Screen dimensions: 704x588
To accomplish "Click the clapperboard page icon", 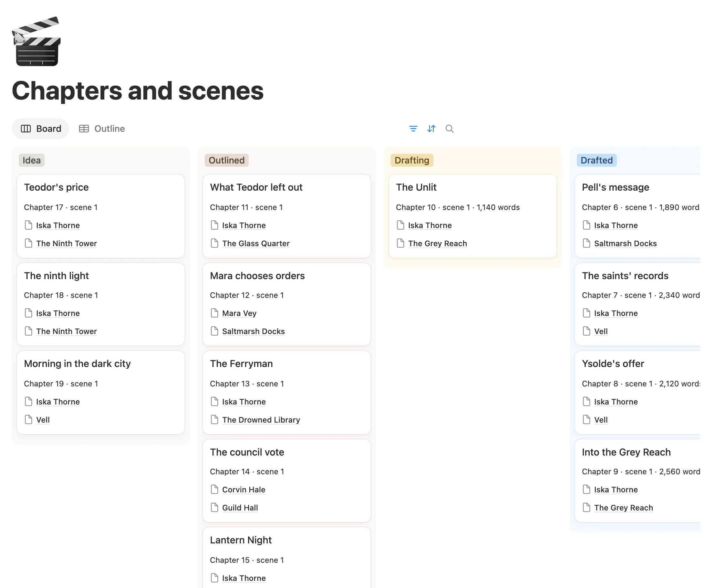I will pos(36,41).
